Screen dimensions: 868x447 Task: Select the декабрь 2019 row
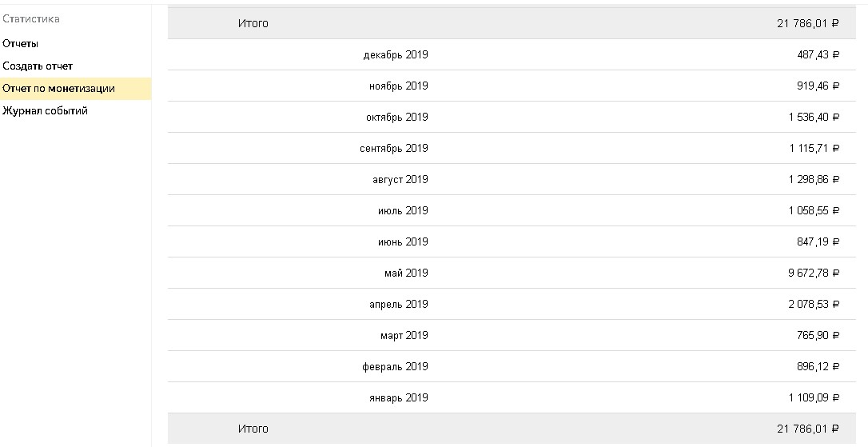511,54
